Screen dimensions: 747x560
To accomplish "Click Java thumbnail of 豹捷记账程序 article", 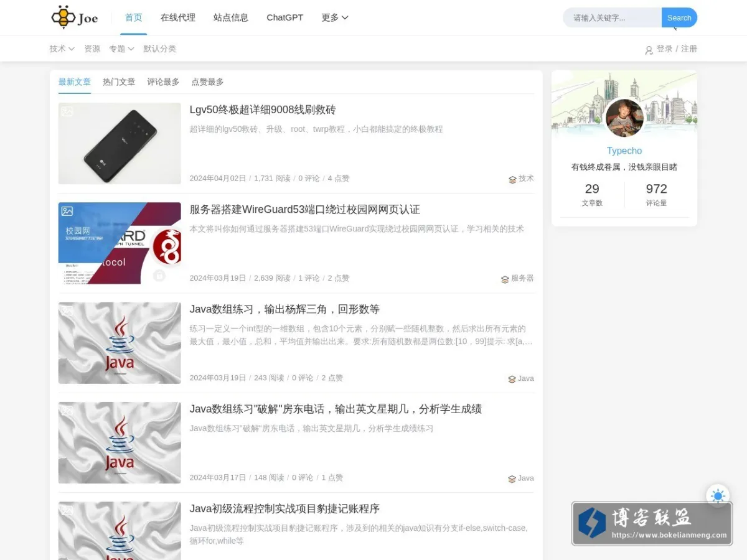I will [x=120, y=531].
